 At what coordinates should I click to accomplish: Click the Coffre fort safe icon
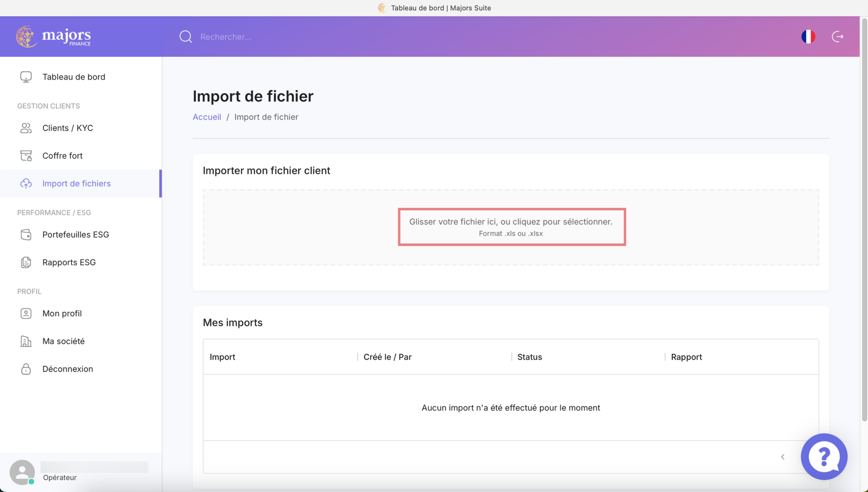(x=26, y=155)
